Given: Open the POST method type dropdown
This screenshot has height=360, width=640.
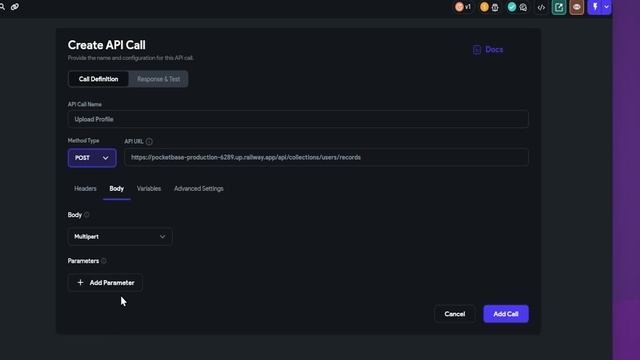Looking at the screenshot, I should 92,158.
